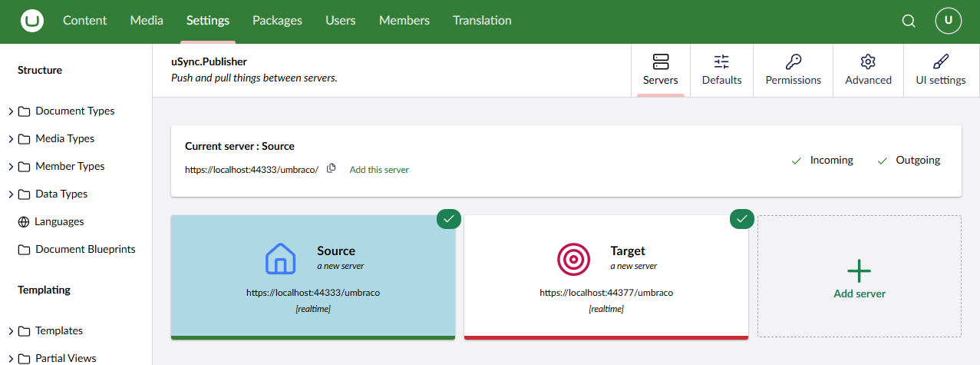Image resolution: width=980 pixels, height=365 pixels.
Task: Switch to the UI settings tab label
Action: 941,80
